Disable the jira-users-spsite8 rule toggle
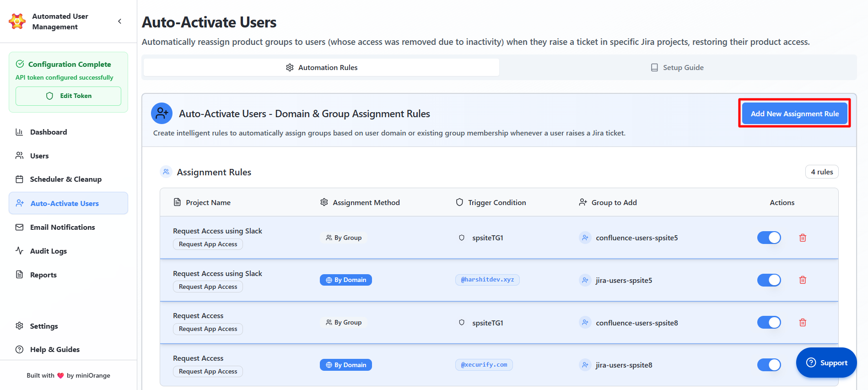Image resolution: width=868 pixels, height=390 pixels. 769,365
